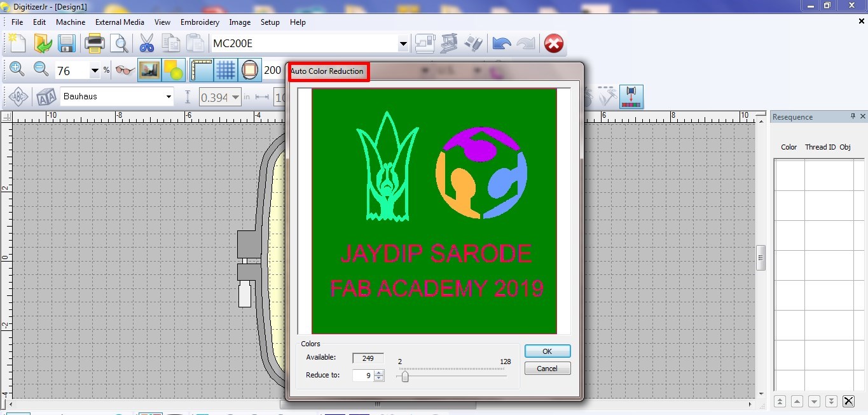This screenshot has height=415, width=868.
Task: Zoom in with plus magnifier
Action: 17,69
